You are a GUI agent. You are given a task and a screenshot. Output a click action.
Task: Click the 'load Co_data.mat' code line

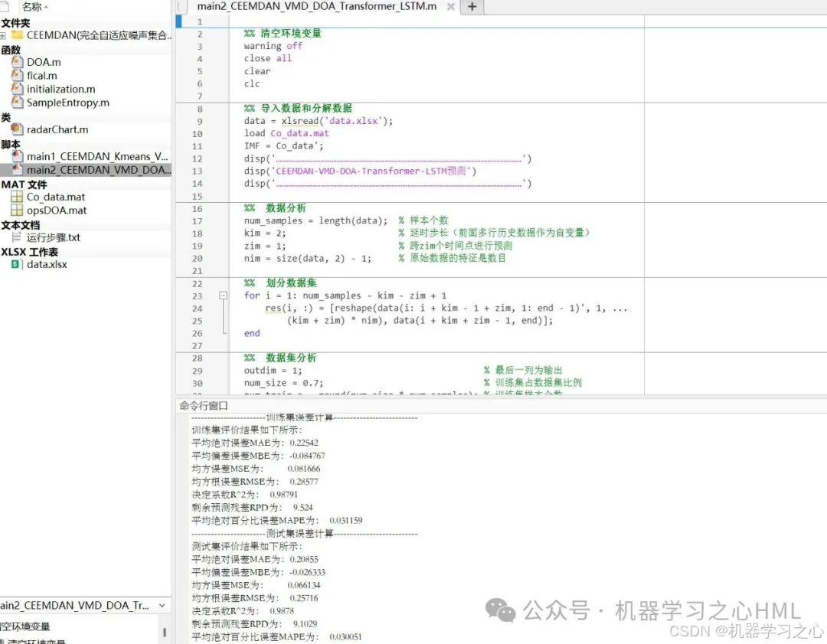286,133
